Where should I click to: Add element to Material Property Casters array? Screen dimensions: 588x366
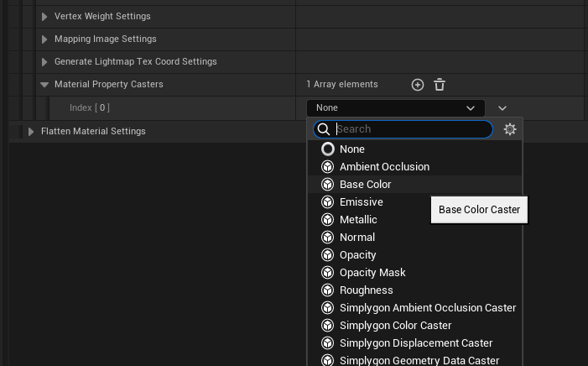point(418,85)
